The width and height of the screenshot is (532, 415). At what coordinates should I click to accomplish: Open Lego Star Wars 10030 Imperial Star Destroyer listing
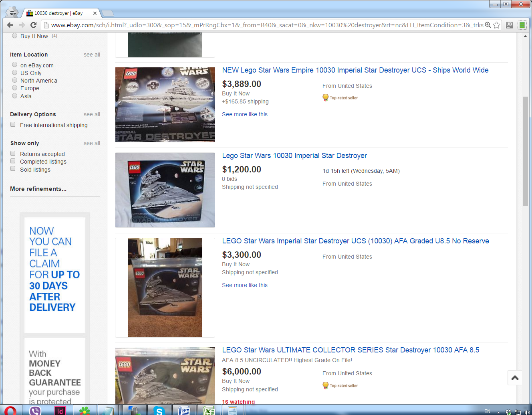click(294, 156)
